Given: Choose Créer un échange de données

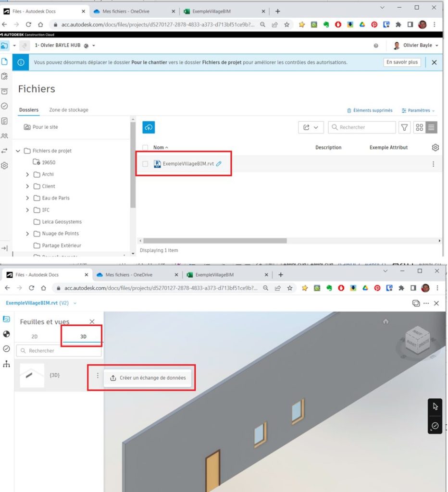Looking at the screenshot, I should 148,378.
